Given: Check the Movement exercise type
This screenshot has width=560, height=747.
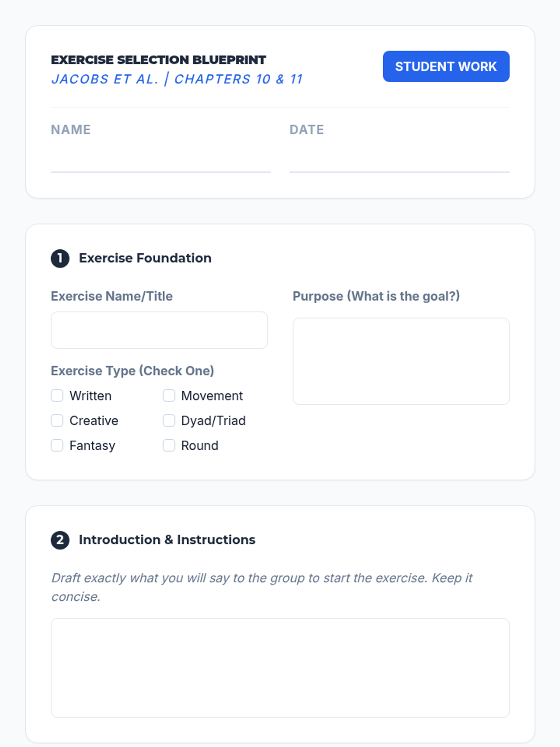Looking at the screenshot, I should pyautogui.click(x=169, y=396).
